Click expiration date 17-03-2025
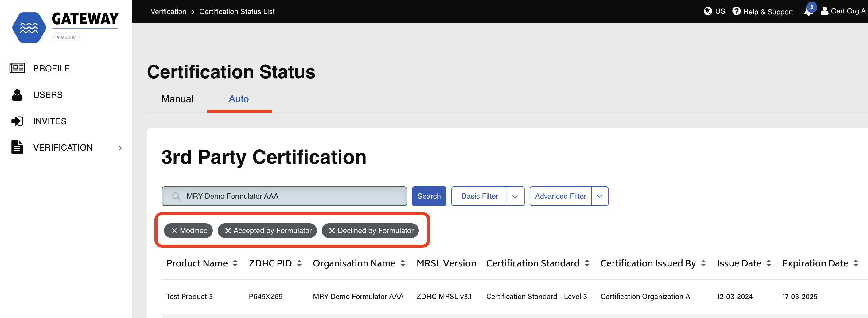868x318 pixels. (x=800, y=297)
